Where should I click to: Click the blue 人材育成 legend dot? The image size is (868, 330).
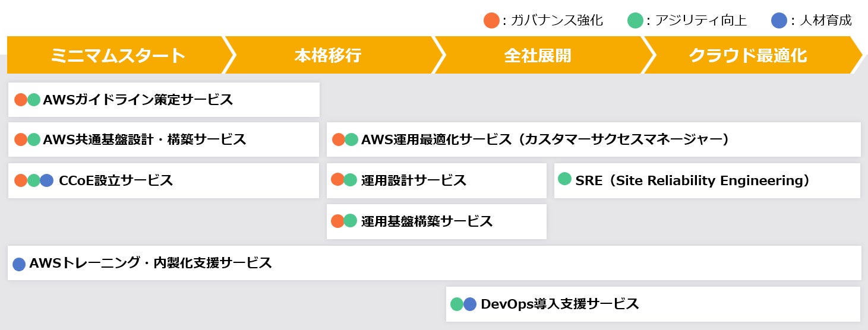click(x=779, y=21)
